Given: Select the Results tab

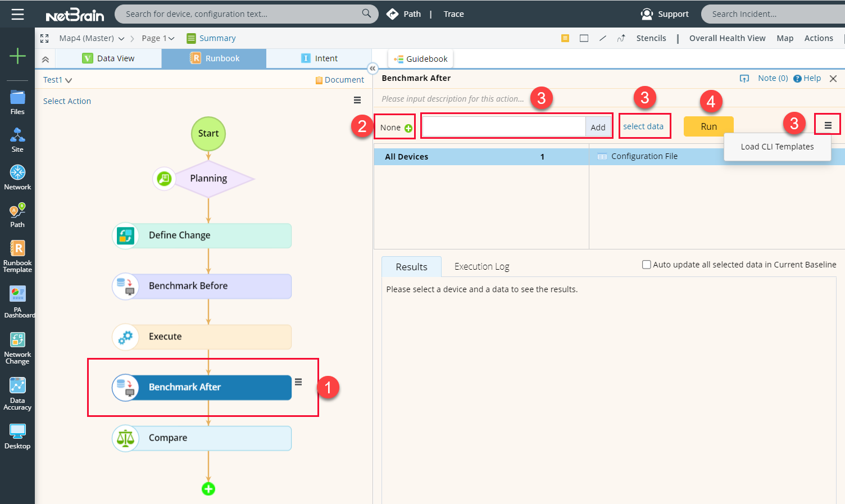Looking at the screenshot, I should pos(411,267).
